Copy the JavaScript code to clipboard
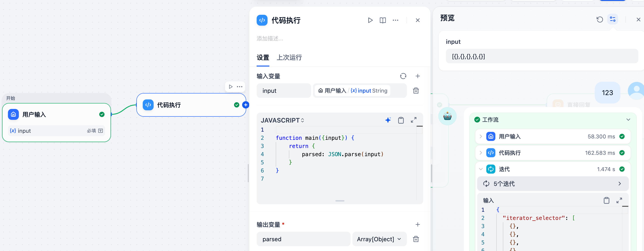 [x=401, y=120]
